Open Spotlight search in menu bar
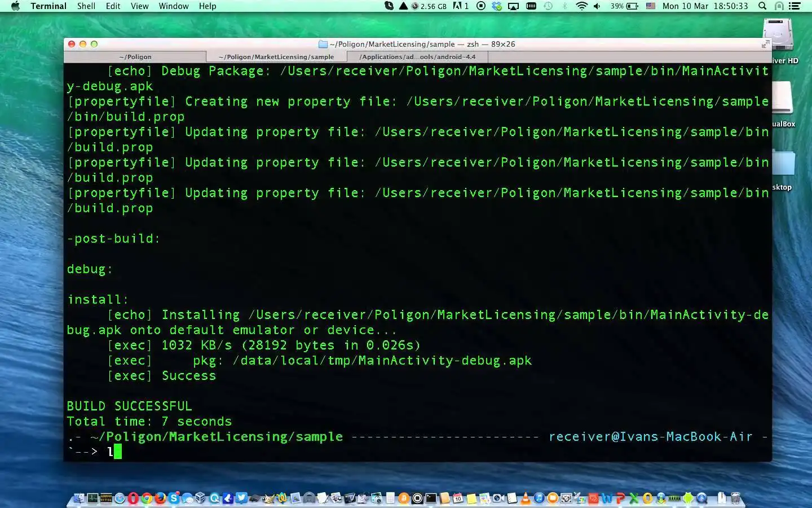Viewport: 812px width, 508px height. pyautogui.click(x=762, y=6)
